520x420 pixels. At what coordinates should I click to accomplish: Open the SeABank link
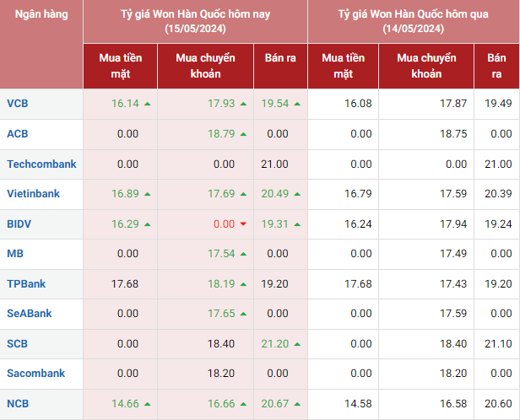coord(29,314)
